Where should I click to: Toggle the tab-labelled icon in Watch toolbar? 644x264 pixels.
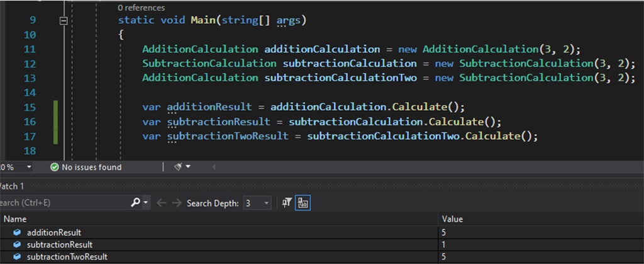[303, 203]
